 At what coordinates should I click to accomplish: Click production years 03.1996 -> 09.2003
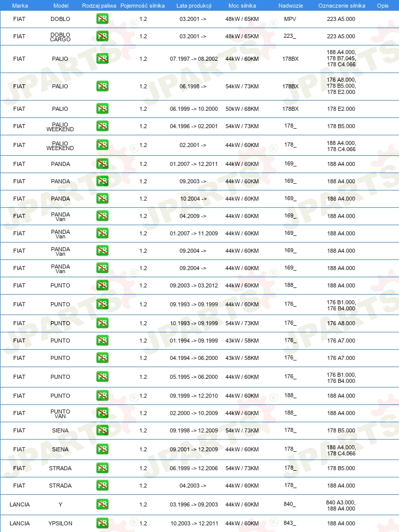click(194, 504)
